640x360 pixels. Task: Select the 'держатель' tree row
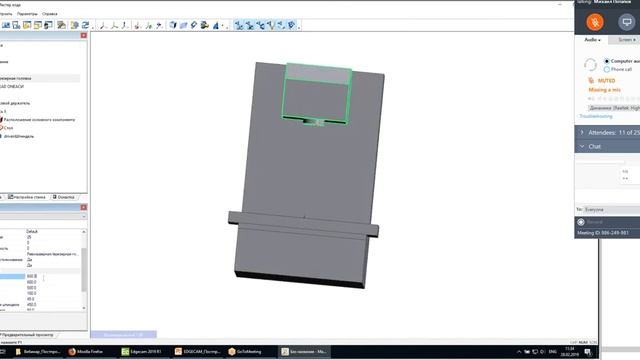(x=15, y=103)
